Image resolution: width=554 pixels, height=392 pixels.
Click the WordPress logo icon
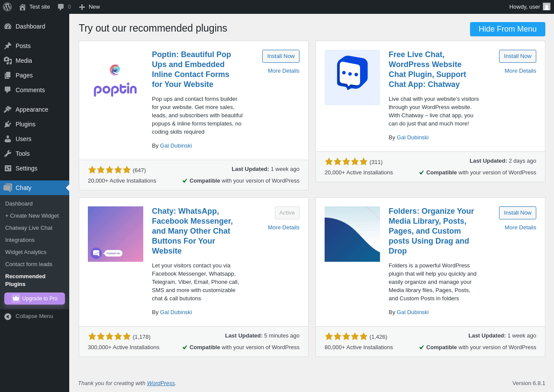pyautogui.click(x=7, y=7)
